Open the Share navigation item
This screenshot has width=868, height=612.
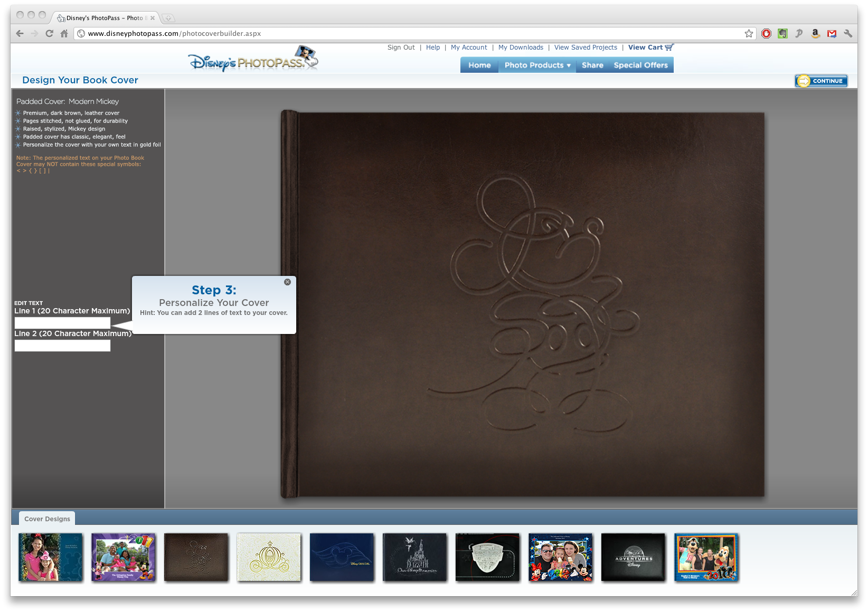592,65
